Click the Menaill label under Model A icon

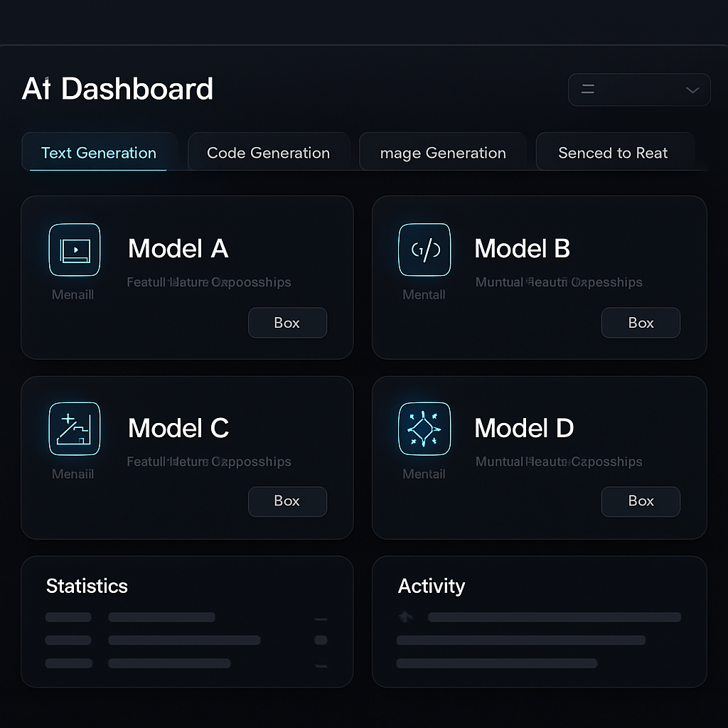pyautogui.click(x=73, y=295)
